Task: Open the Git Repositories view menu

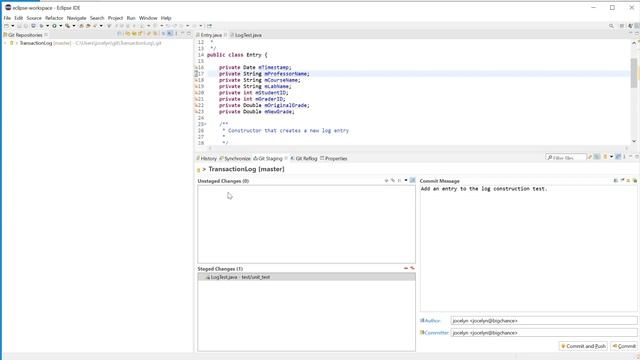Action: tap(176, 33)
